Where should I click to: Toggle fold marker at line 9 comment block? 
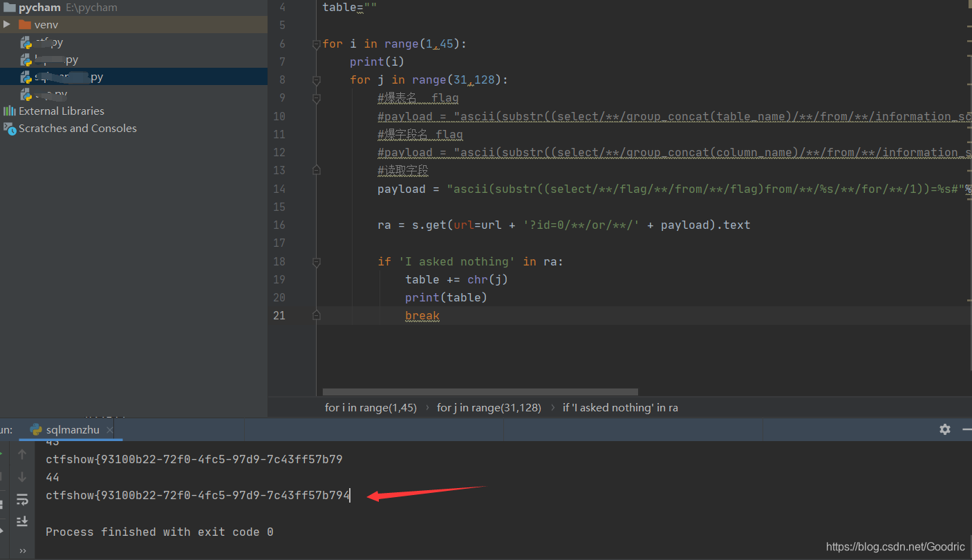click(316, 98)
